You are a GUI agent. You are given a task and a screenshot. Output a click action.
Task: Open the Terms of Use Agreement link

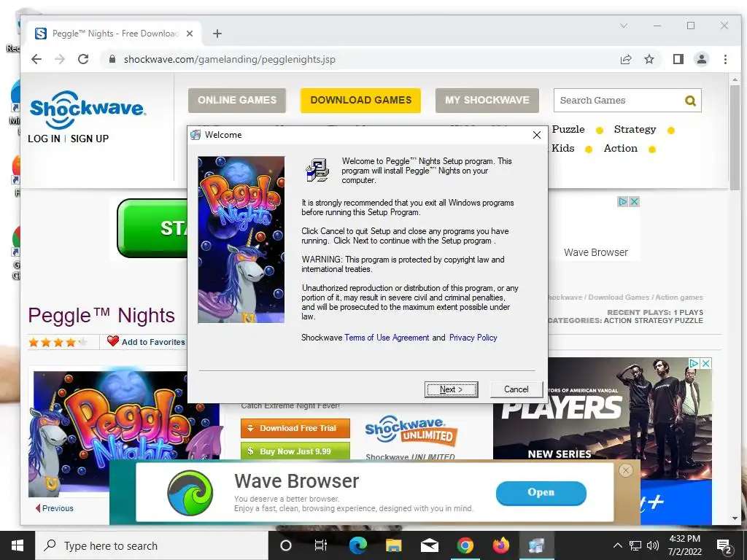[387, 338]
